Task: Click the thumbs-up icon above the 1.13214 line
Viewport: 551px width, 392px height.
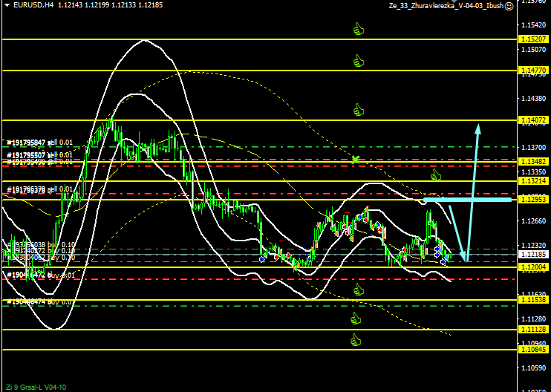Action: tap(436, 175)
